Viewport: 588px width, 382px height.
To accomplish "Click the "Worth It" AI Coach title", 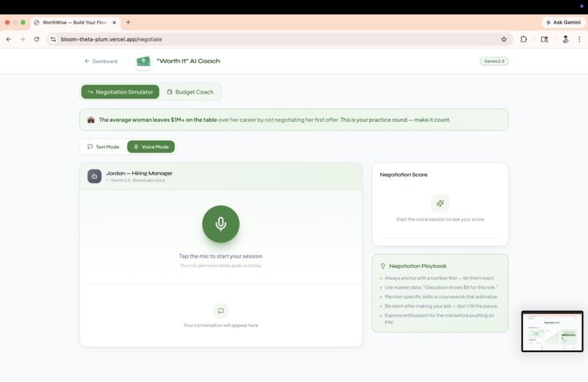I will coord(188,61).
